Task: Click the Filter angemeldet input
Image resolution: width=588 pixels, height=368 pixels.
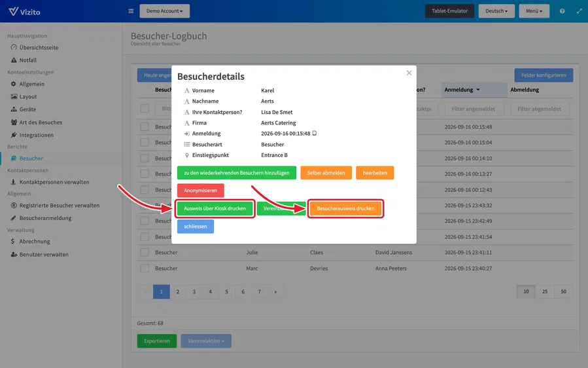Action: 474,109
